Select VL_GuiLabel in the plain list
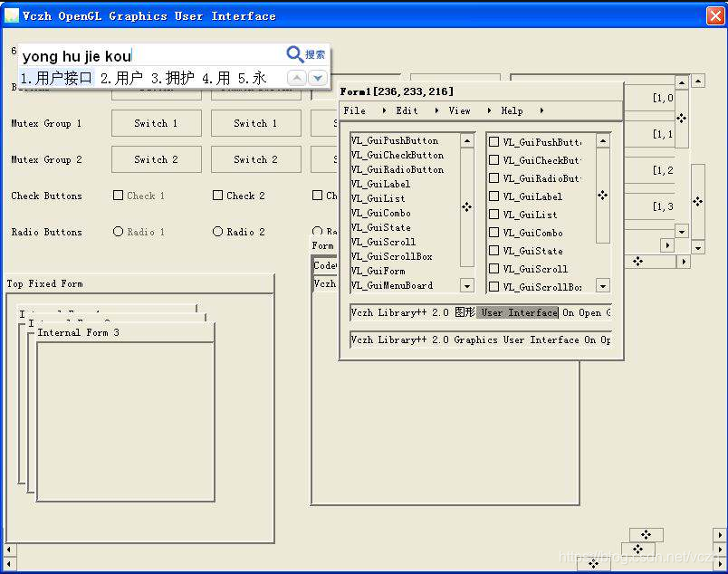The image size is (728, 574). point(380,184)
